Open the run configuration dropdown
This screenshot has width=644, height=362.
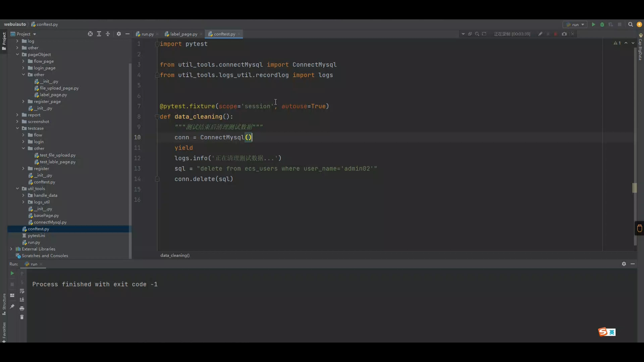[x=575, y=24]
